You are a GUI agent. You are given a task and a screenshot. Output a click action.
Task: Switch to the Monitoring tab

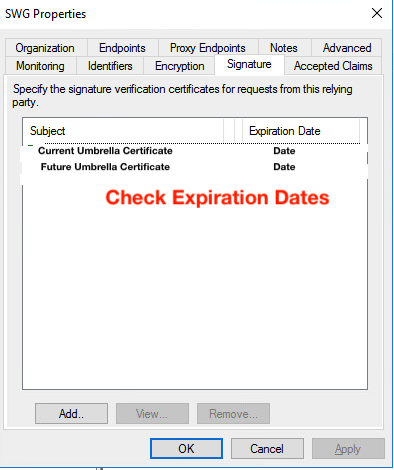[40, 66]
